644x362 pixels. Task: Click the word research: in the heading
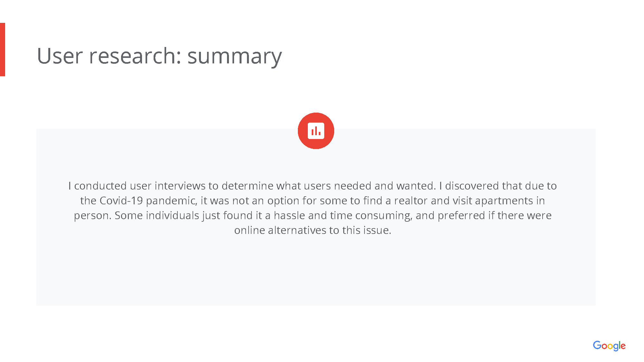tap(135, 56)
